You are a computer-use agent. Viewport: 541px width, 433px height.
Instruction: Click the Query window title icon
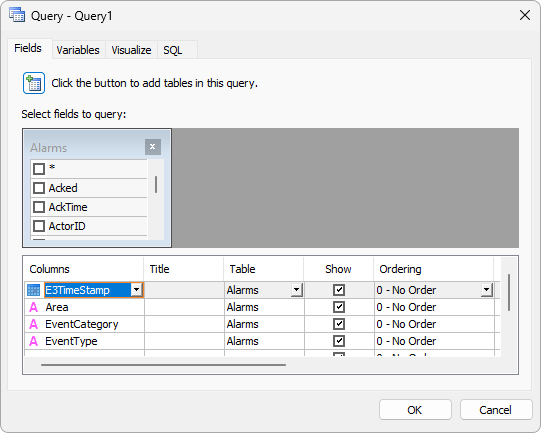pyautogui.click(x=17, y=16)
